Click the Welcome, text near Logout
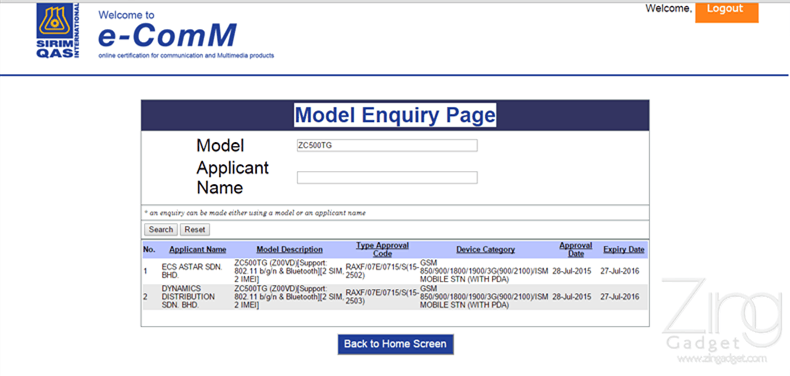Image resolution: width=790 pixels, height=376 pixels. pos(669,8)
